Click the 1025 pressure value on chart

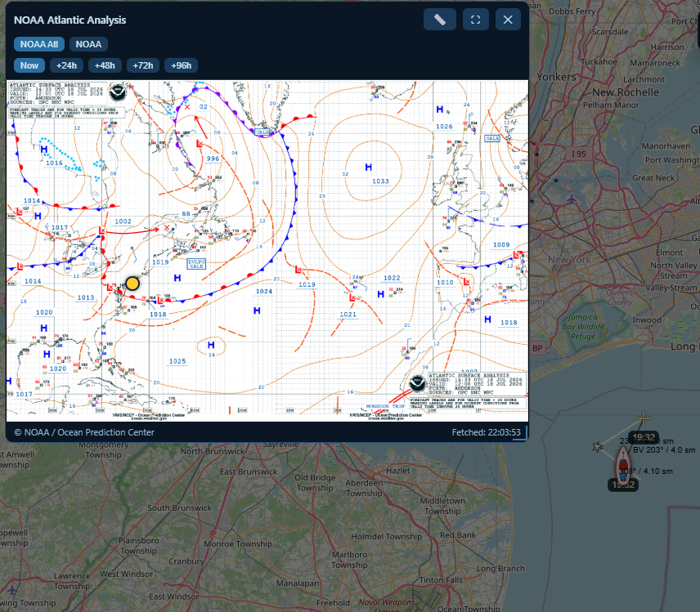click(x=177, y=361)
